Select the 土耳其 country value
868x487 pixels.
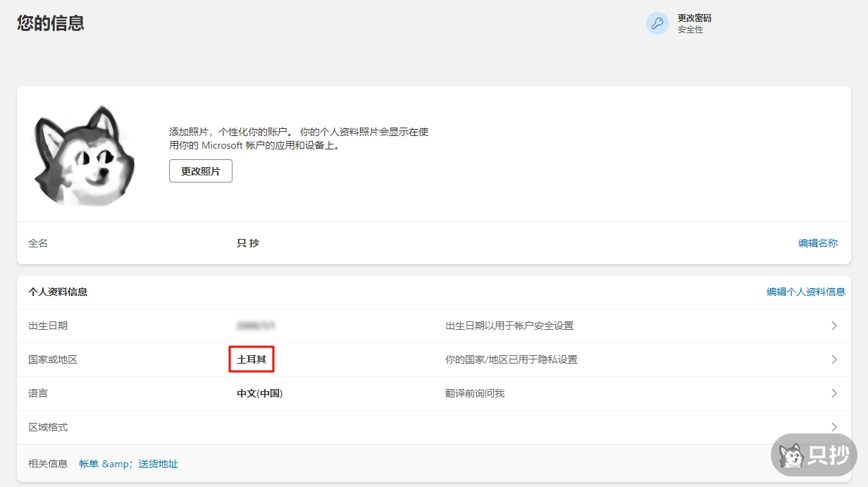click(252, 359)
